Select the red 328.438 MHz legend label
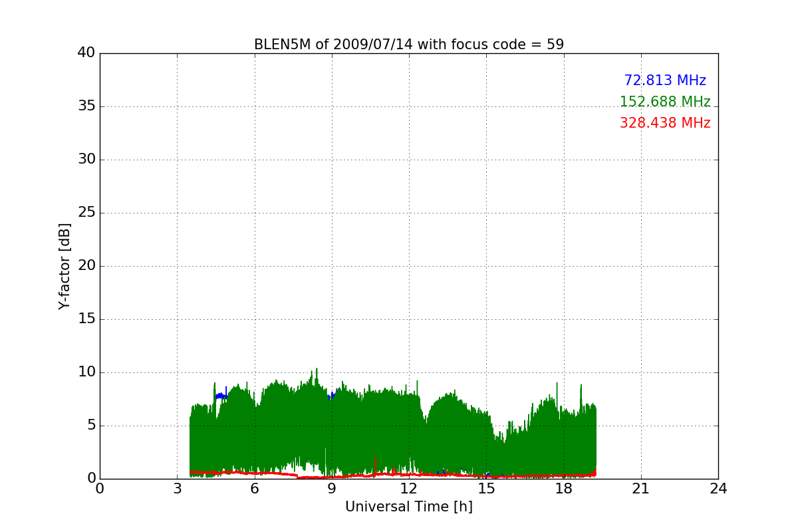 pos(665,123)
